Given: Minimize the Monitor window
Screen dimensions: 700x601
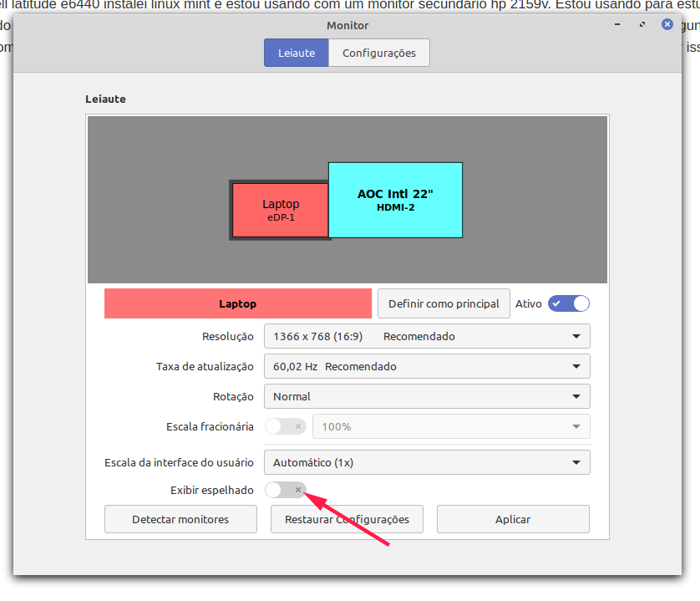Looking at the screenshot, I should pyautogui.click(x=617, y=24).
